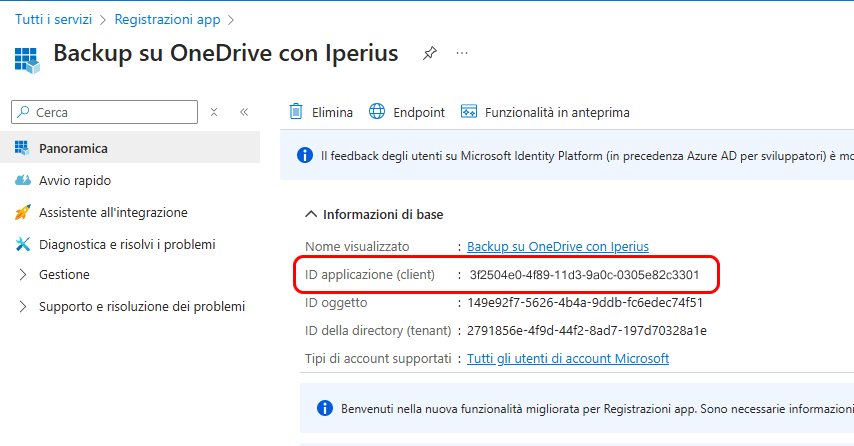This screenshot has height=446, width=854.
Task: Go to Registrazioni app breadcrumb
Action: point(167,20)
